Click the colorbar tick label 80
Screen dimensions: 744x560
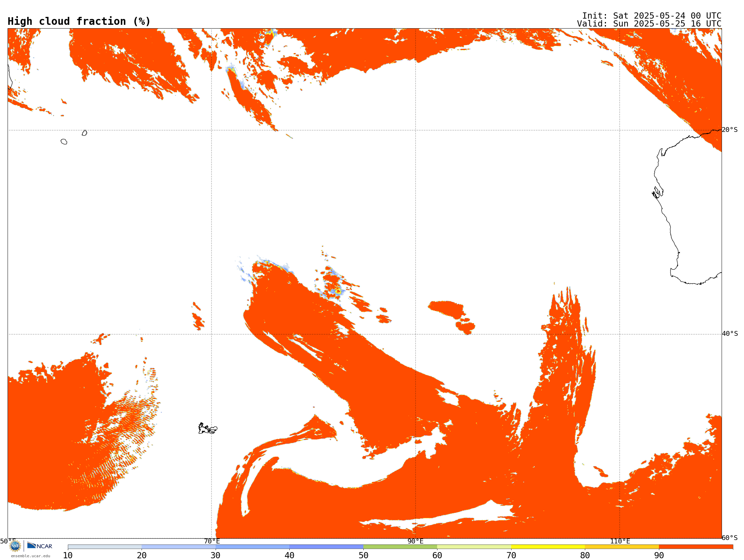coord(585,556)
